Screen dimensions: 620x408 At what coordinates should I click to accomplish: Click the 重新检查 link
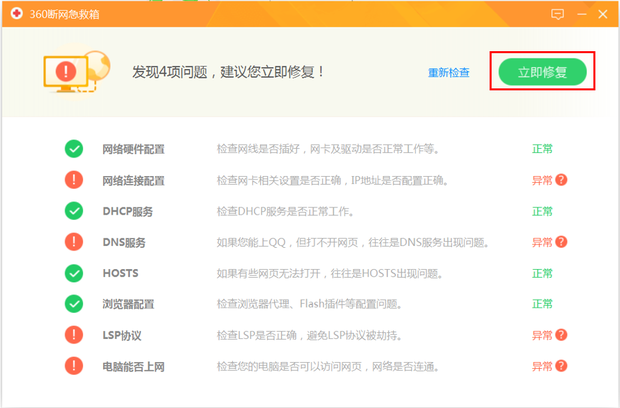click(449, 73)
